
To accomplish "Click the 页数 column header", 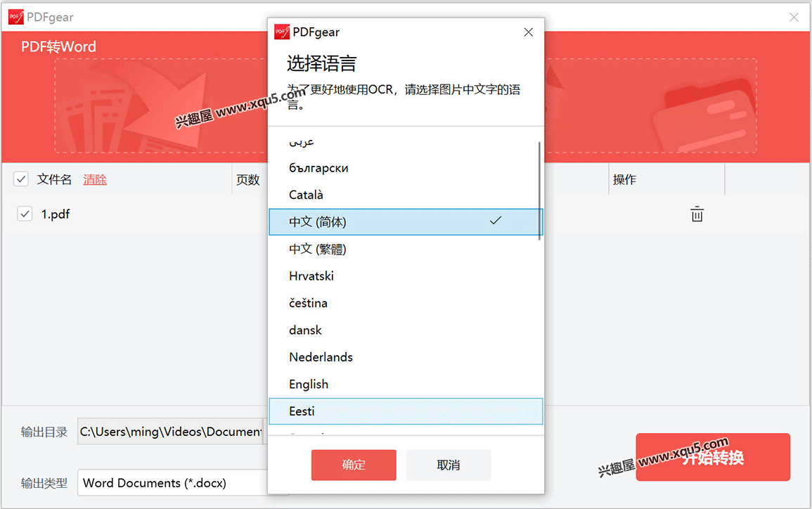I will (x=247, y=180).
